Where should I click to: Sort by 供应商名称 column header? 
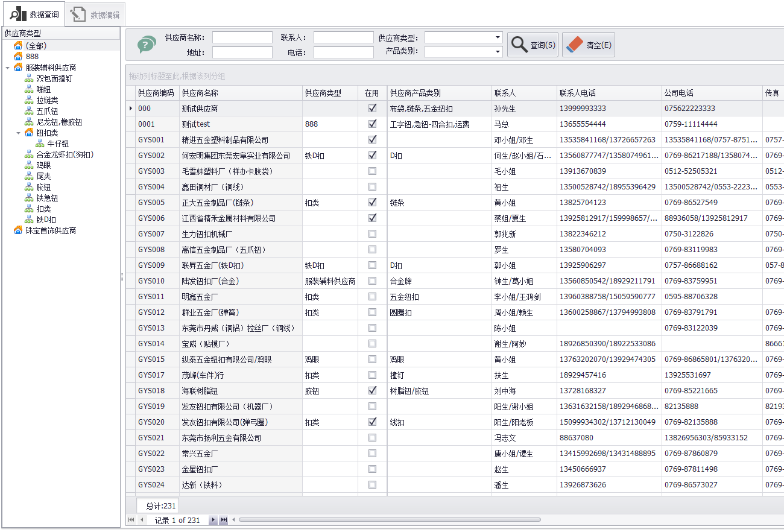pos(241,93)
